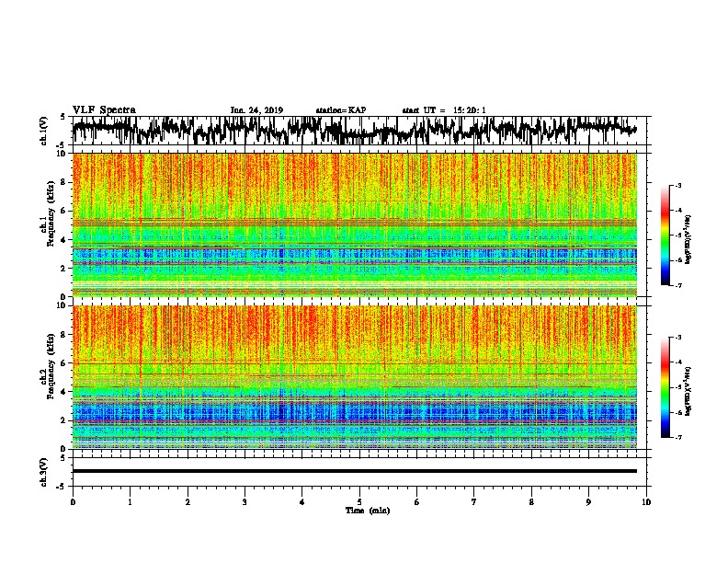The height and width of the screenshot is (563, 728).
Task: Click the ch.2 PSD color scale bar
Action: click(x=665, y=387)
